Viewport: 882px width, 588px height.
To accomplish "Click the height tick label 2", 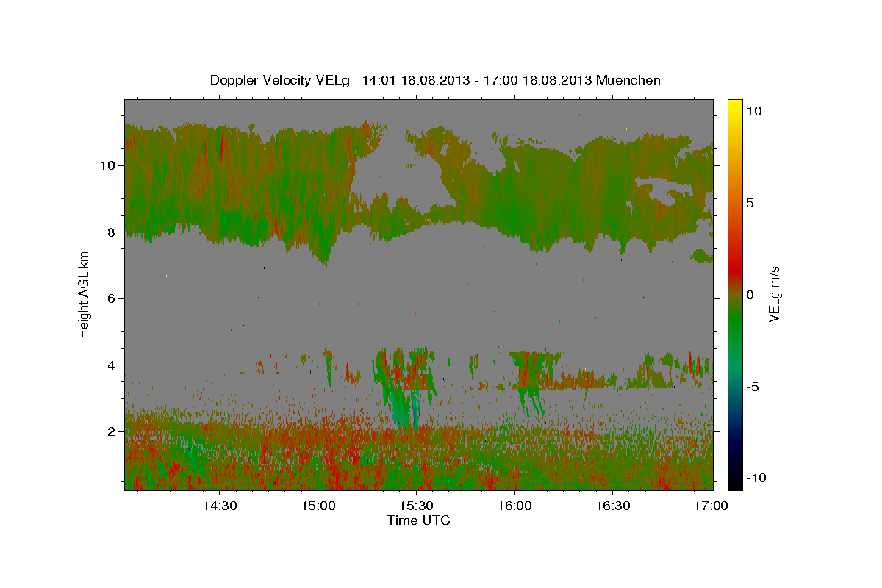I will (112, 431).
